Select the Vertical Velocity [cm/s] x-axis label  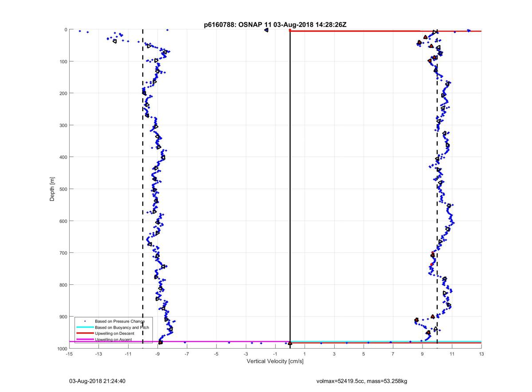click(x=275, y=361)
